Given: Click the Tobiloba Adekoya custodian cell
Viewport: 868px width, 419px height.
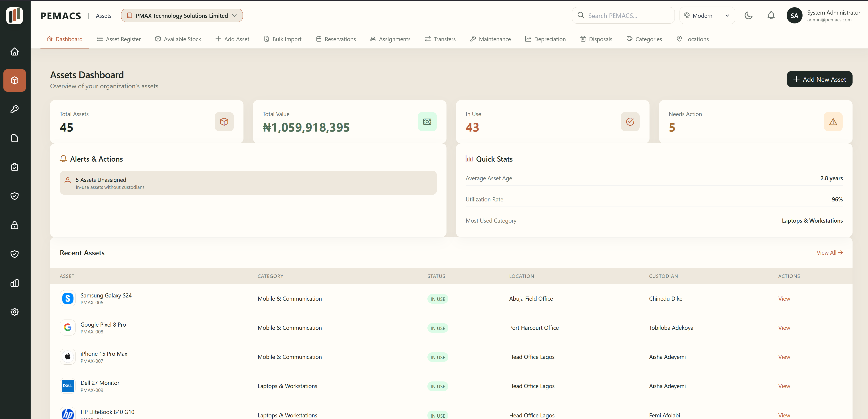Looking at the screenshot, I should click(671, 328).
